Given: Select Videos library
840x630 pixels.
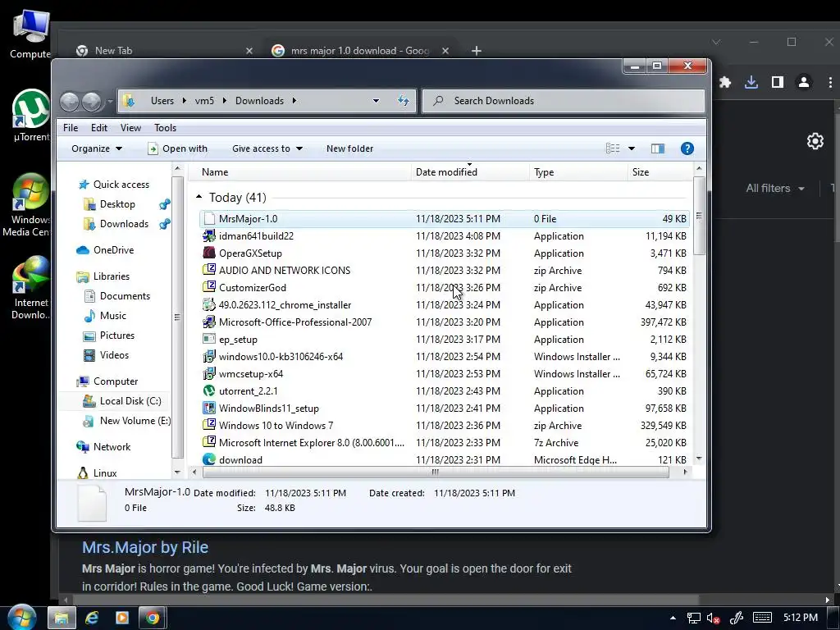Looking at the screenshot, I should 107,354.
